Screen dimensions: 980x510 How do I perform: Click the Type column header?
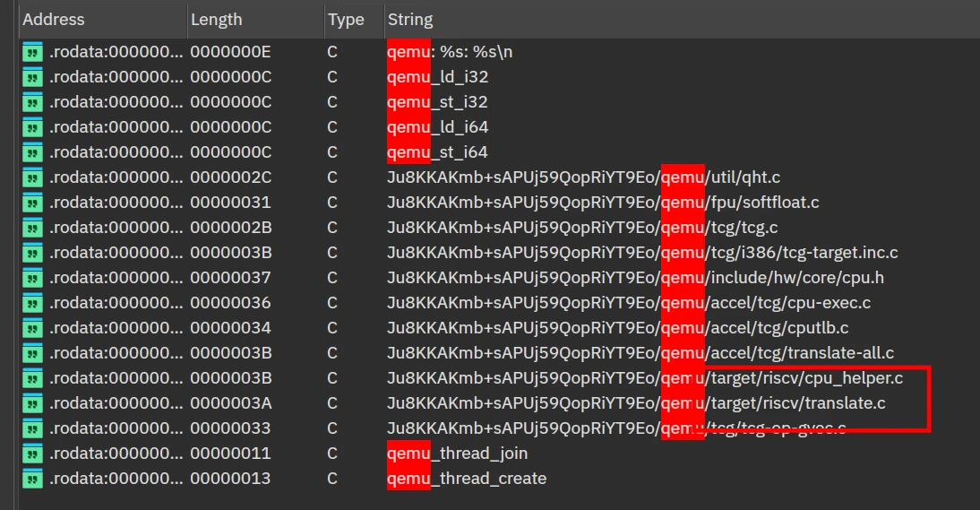tap(345, 19)
